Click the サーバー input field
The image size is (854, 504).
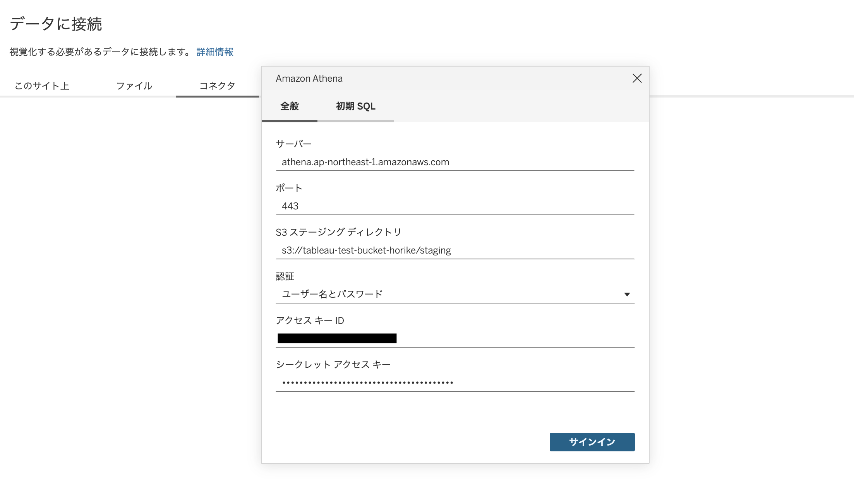click(x=455, y=162)
